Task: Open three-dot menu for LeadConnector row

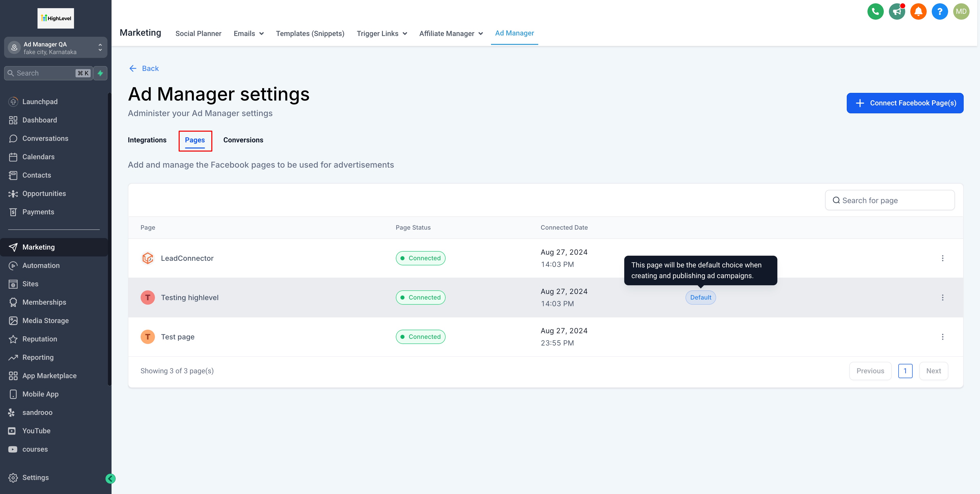Action: (942, 258)
